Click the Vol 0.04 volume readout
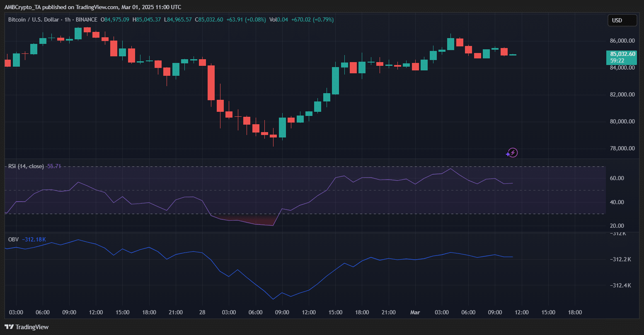The width and height of the screenshot is (644, 335). tap(278, 19)
